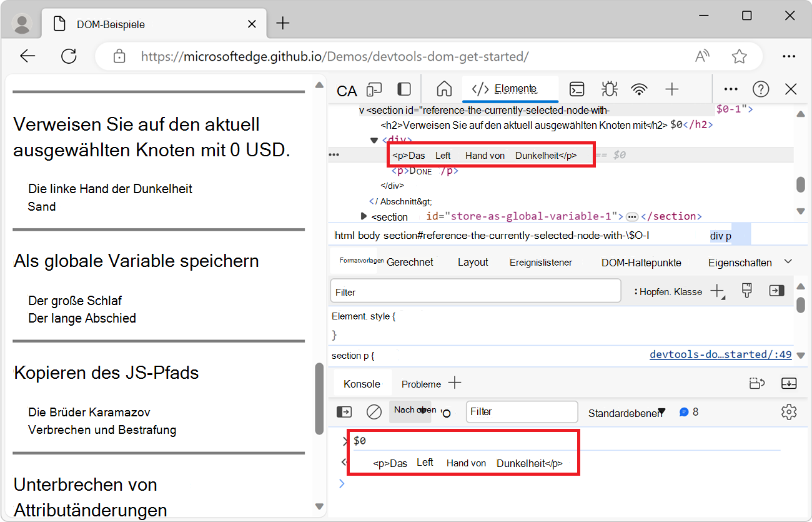Image resolution: width=812 pixels, height=522 pixels.
Task: Click the DevTools home icon
Action: [x=443, y=89]
